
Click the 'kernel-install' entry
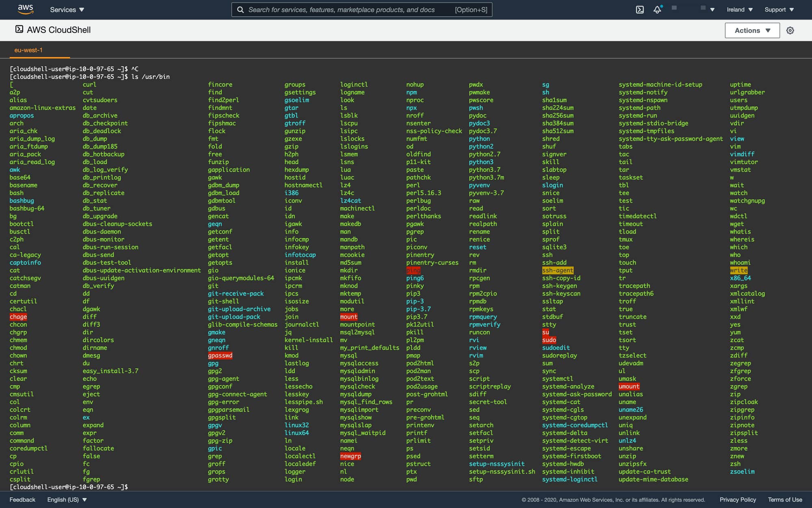(309, 340)
